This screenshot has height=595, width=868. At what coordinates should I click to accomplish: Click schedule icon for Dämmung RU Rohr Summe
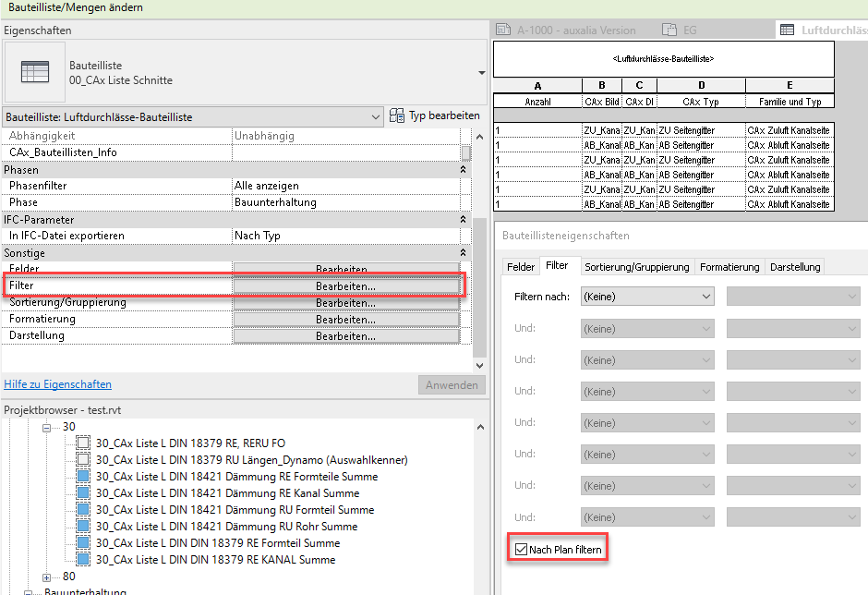pyautogui.click(x=84, y=527)
